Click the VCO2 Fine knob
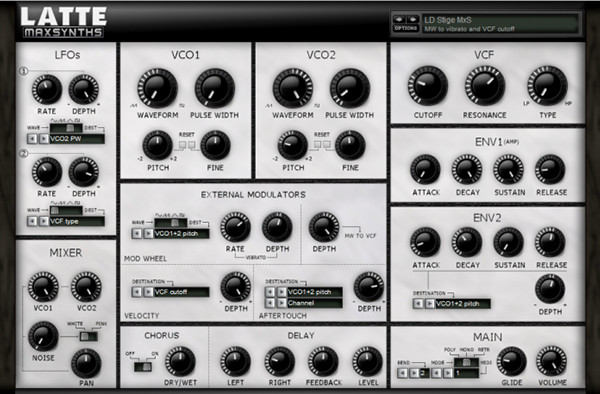The width and height of the screenshot is (600, 394). click(350, 145)
